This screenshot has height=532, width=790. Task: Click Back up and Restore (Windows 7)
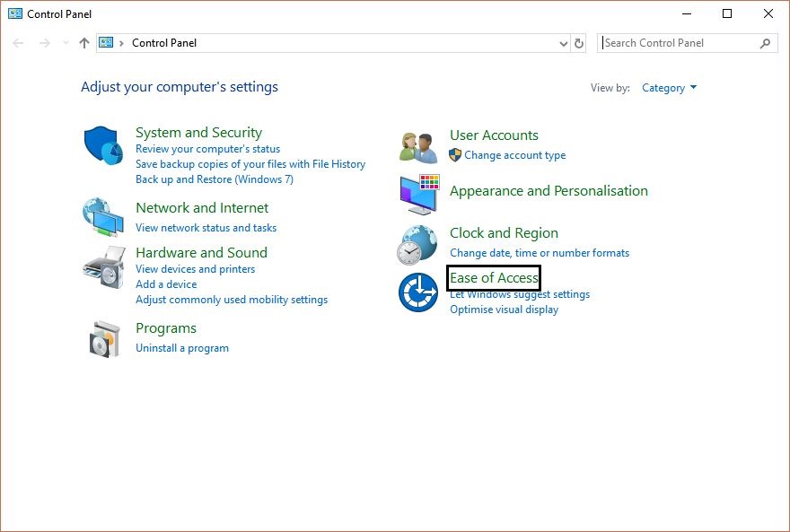point(214,179)
